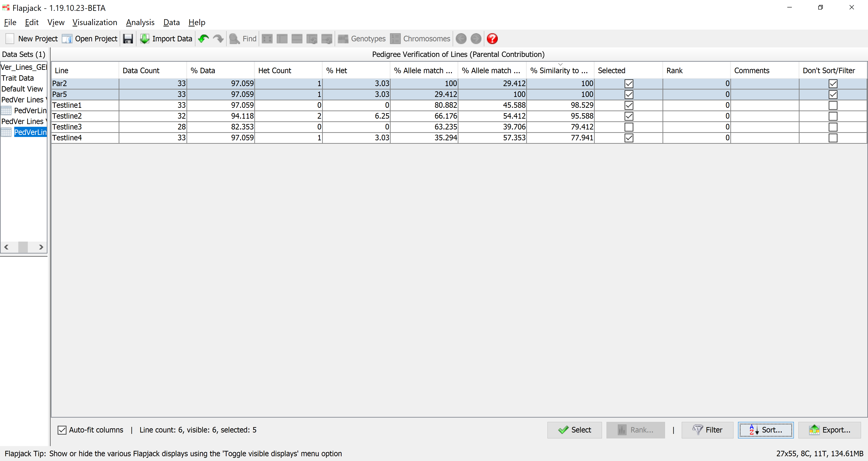Uncheck Don't Sort/Filter for Par2
Viewport: 868px width, 461px height.
[833, 84]
